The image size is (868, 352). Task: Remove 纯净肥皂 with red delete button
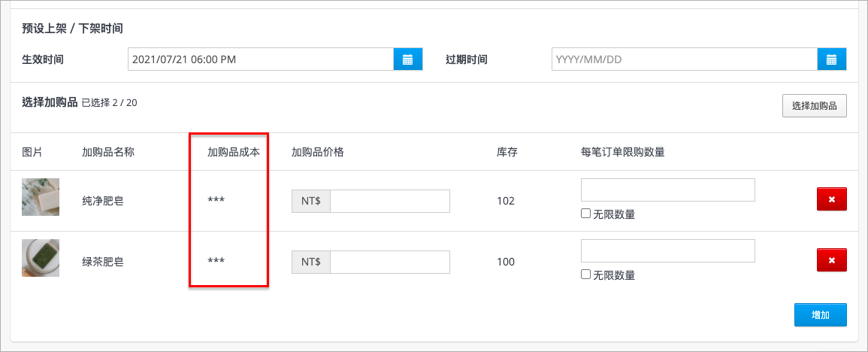tap(831, 199)
